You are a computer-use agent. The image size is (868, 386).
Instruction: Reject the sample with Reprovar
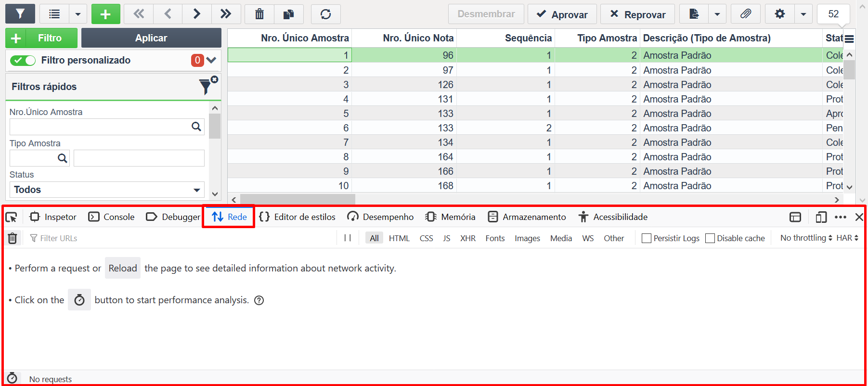click(637, 14)
